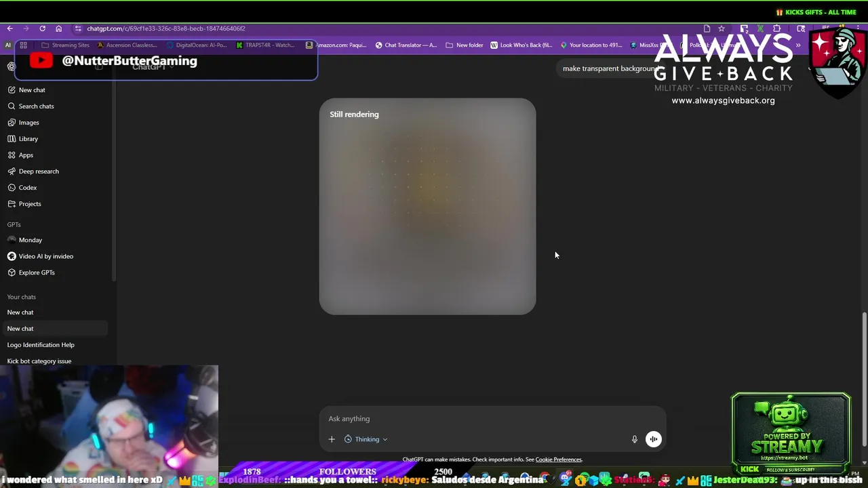Click the page vertical scrollbar

pos(864,379)
